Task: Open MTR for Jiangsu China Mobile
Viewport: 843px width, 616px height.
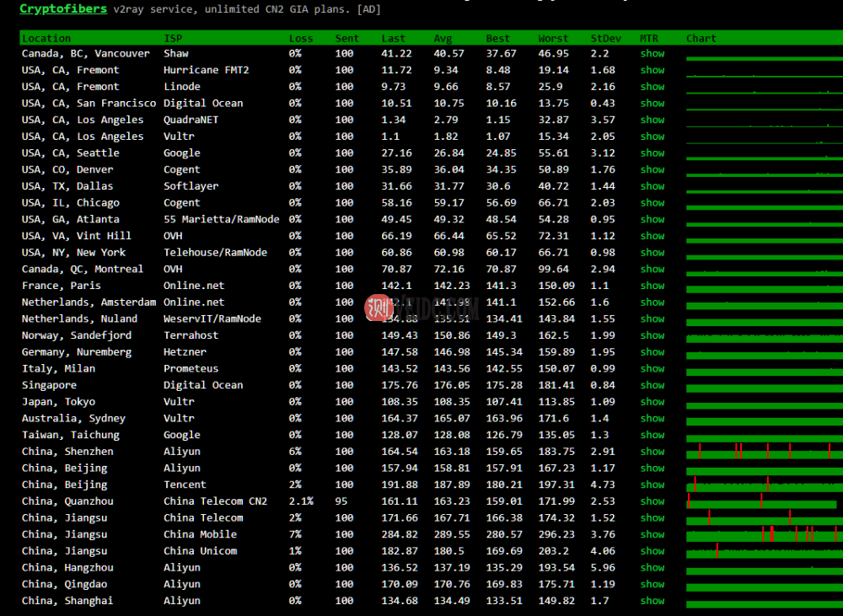Action: click(x=652, y=534)
